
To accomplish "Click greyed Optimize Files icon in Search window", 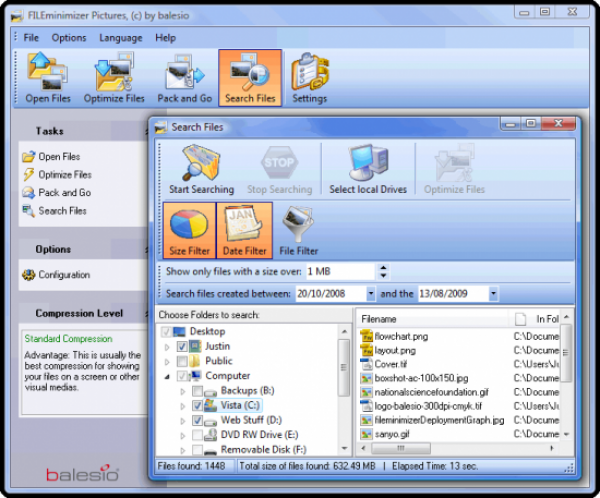I will pos(455,169).
